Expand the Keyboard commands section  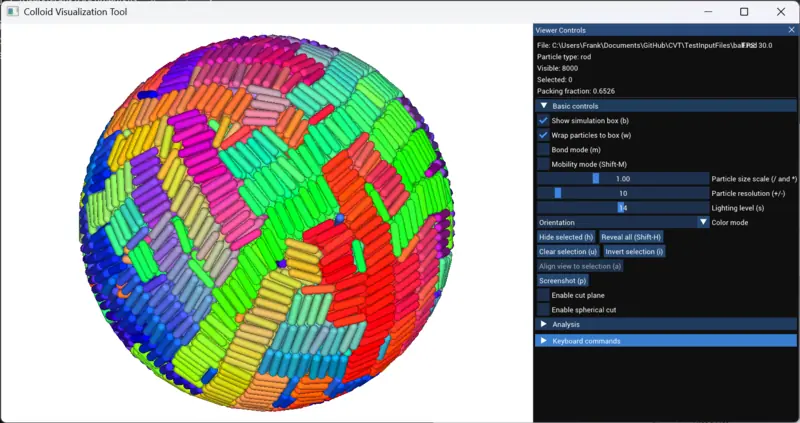pyautogui.click(x=544, y=340)
